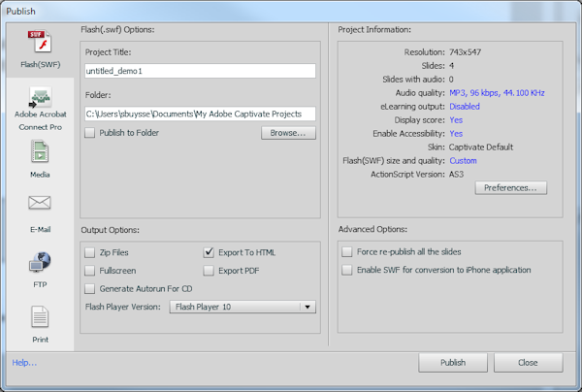The width and height of the screenshot is (582, 392).
Task: Enable Force re-publish all the slides
Action: coord(348,251)
